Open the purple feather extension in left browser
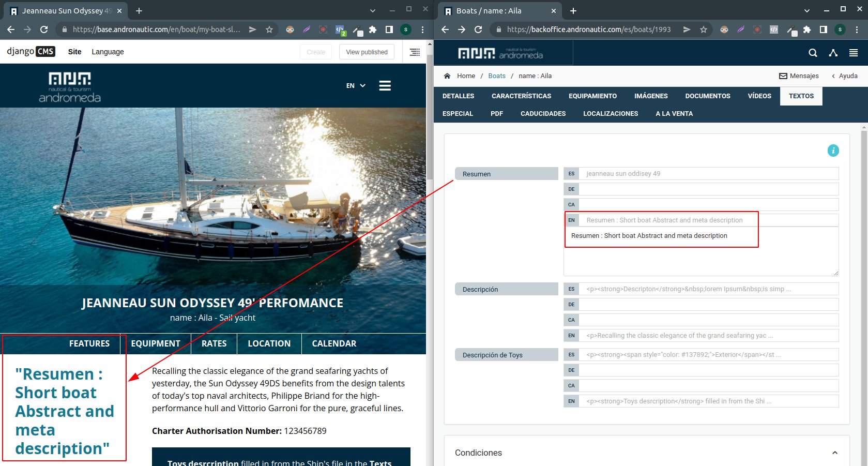Screen dimensions: 868x466 click(x=307, y=29)
